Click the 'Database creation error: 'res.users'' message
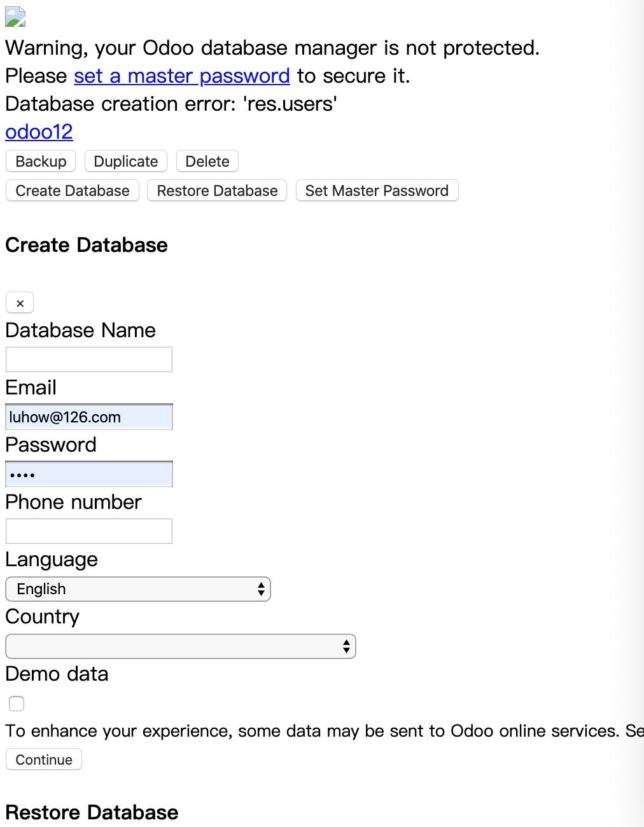The height and width of the screenshot is (827, 644). tap(171, 104)
